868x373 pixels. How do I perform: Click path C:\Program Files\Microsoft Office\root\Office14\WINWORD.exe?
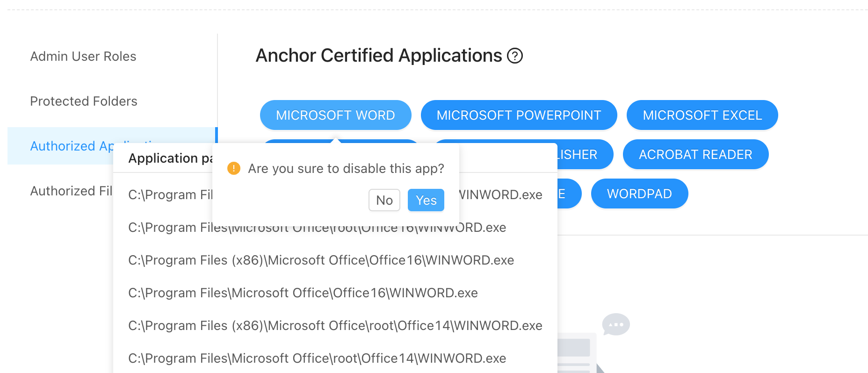(317, 358)
